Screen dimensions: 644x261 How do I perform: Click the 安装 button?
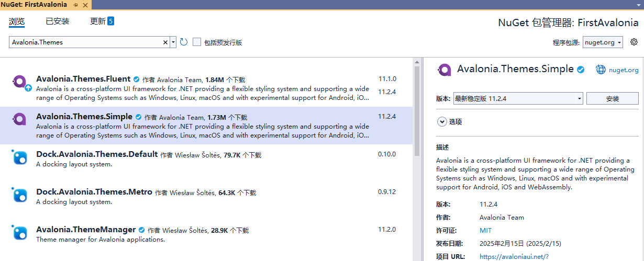(x=612, y=98)
